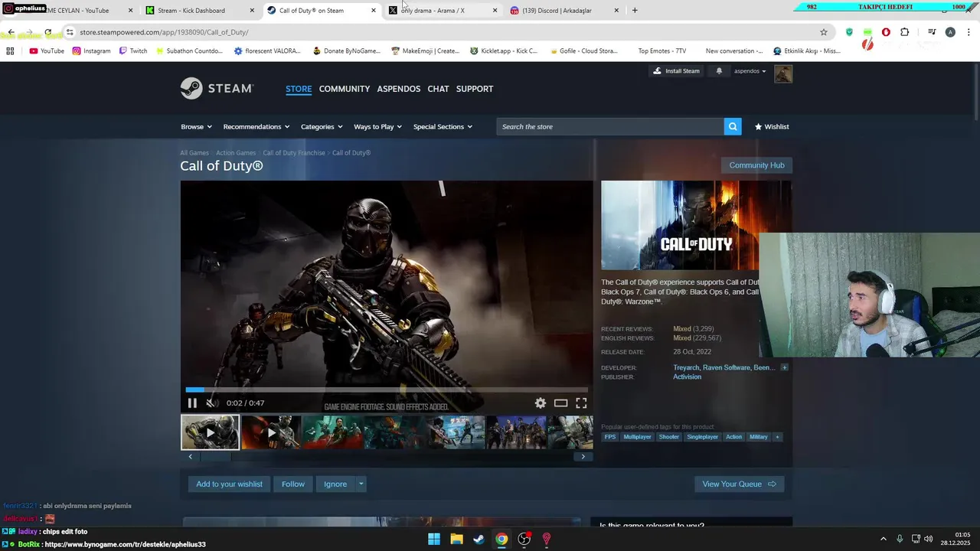The image size is (980, 551).
Task: Open the Wishlist star link
Action: pyautogui.click(x=772, y=126)
